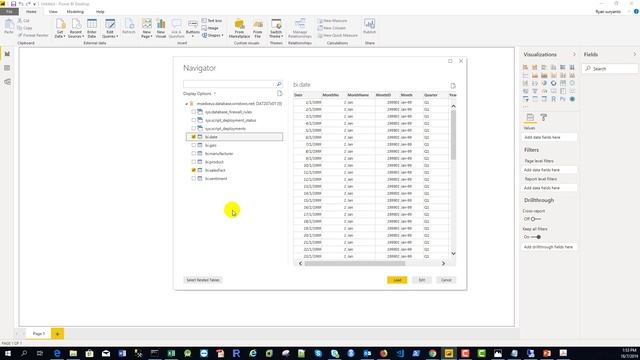This screenshot has width=640, height=360.
Task: Click the Enter Data ribbon icon
Action: point(92,28)
